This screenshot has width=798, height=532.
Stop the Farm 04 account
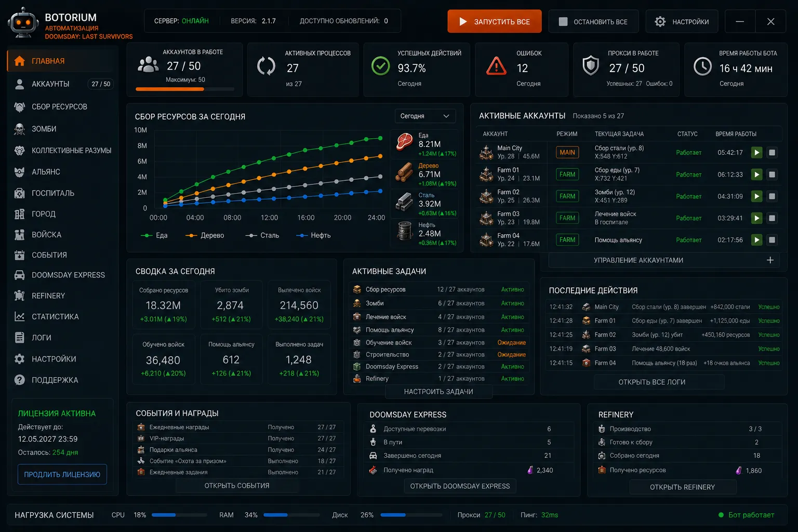point(773,240)
